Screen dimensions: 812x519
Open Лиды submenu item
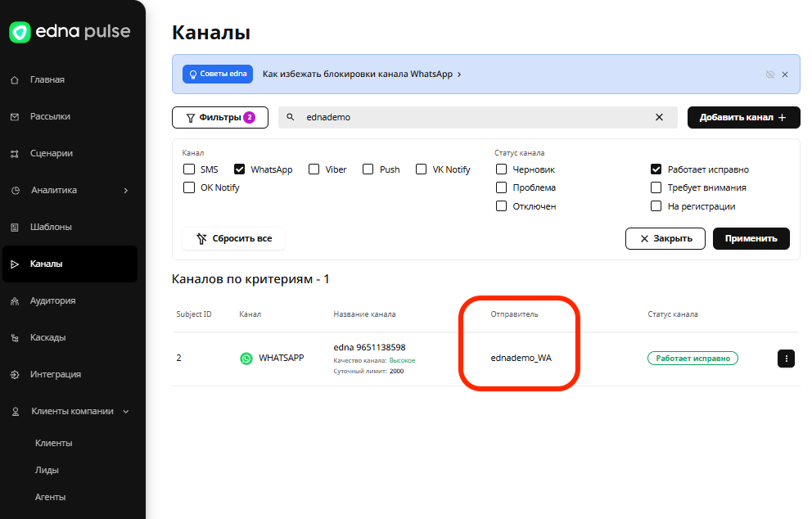tap(47, 471)
